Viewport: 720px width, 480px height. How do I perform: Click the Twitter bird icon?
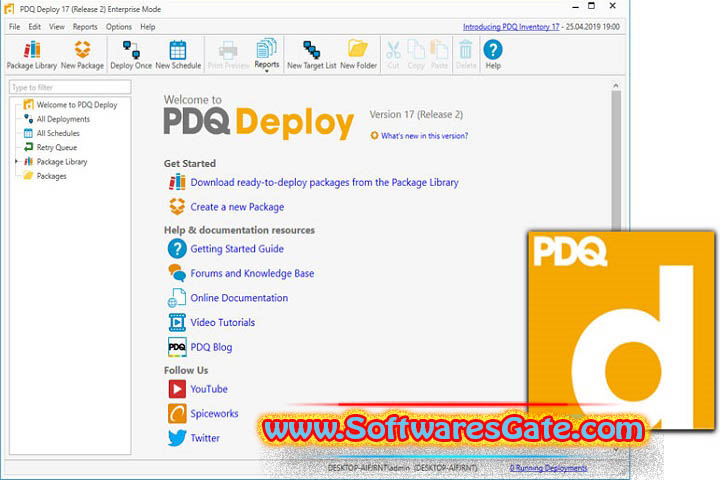[x=177, y=438]
